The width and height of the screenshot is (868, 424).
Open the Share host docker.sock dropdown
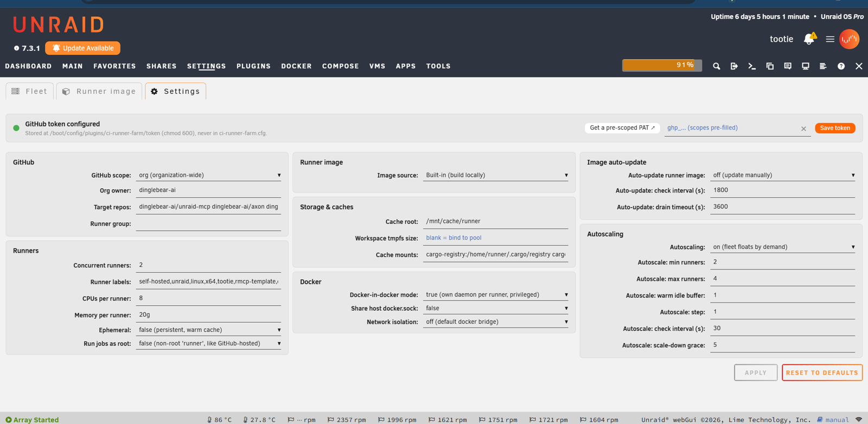click(x=496, y=308)
